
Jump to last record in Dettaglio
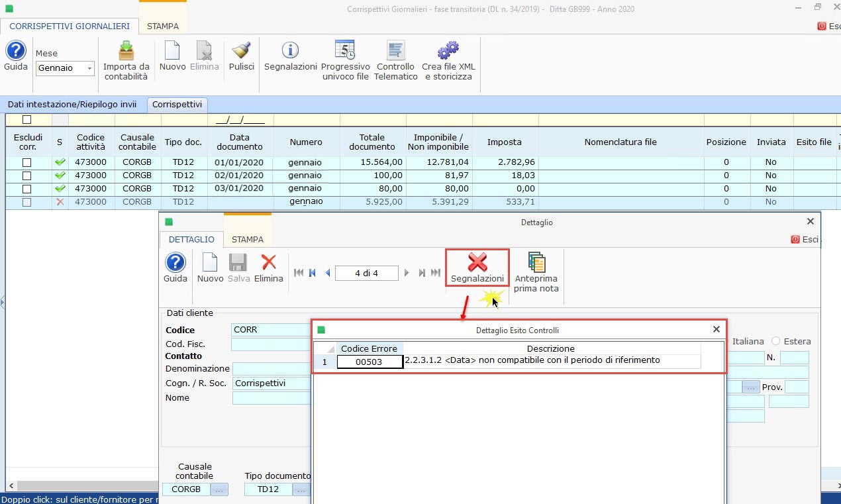[435, 273]
